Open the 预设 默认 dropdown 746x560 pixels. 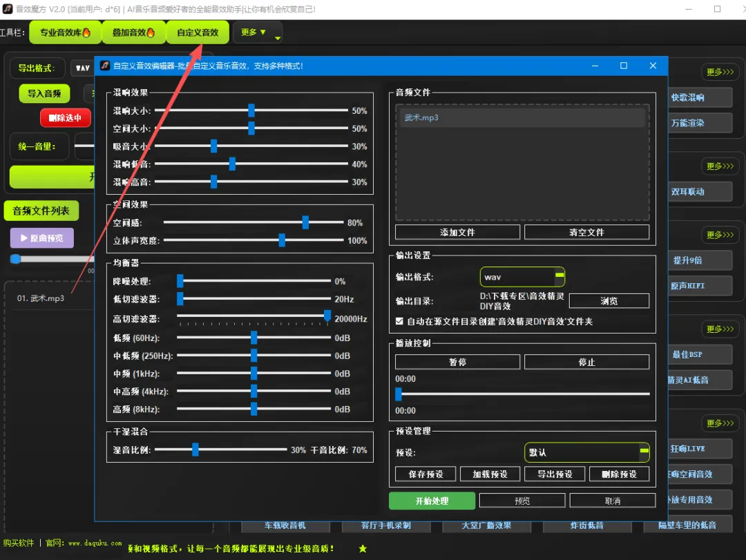[587, 452]
